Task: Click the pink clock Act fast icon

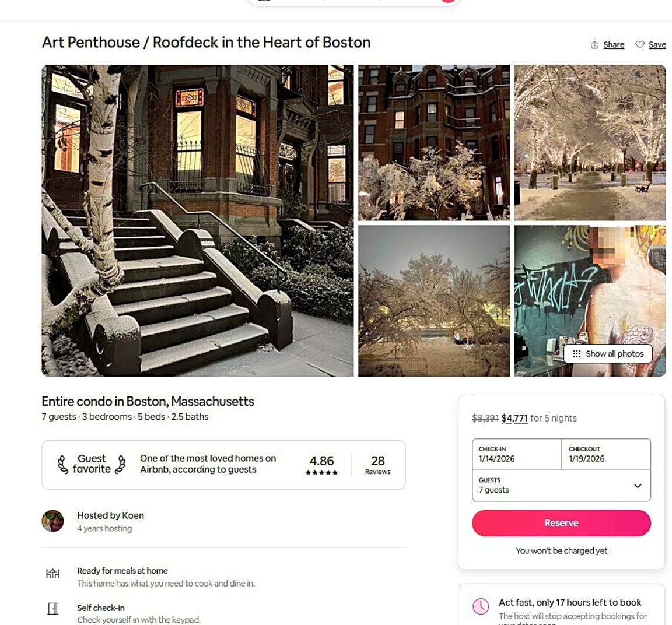Action: (481, 606)
